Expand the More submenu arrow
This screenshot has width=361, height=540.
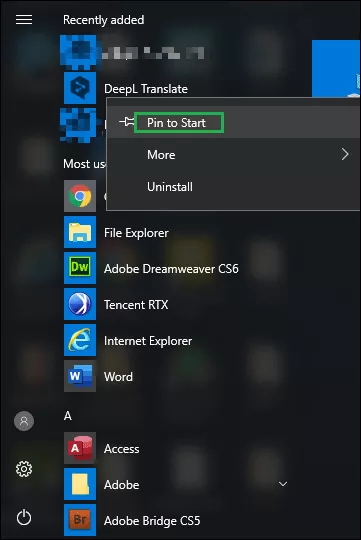345,154
